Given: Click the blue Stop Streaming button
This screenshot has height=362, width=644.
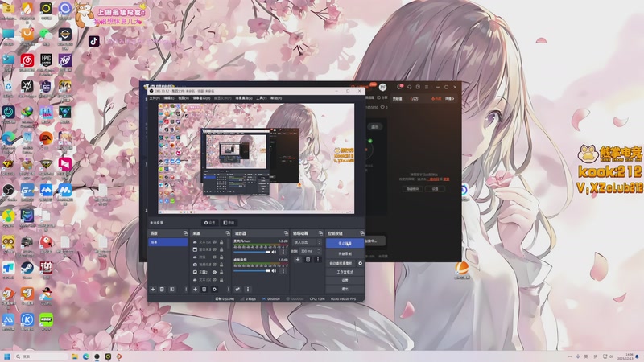Looking at the screenshot, I should [x=345, y=243].
